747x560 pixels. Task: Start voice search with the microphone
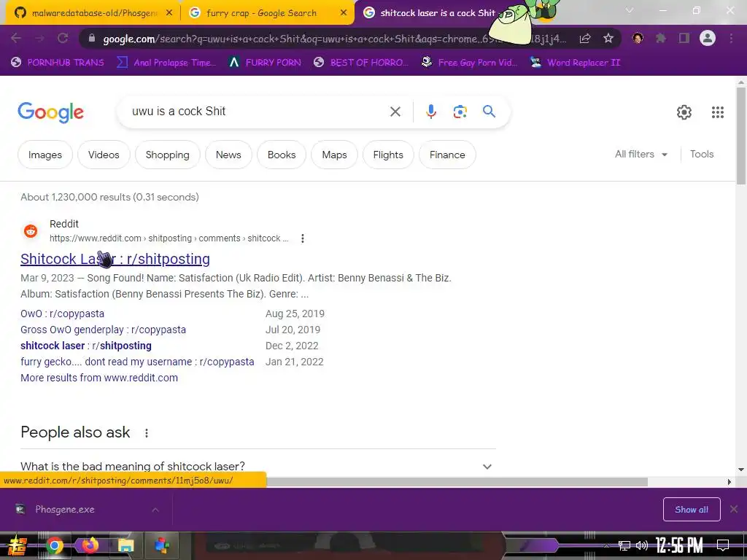[430, 112]
